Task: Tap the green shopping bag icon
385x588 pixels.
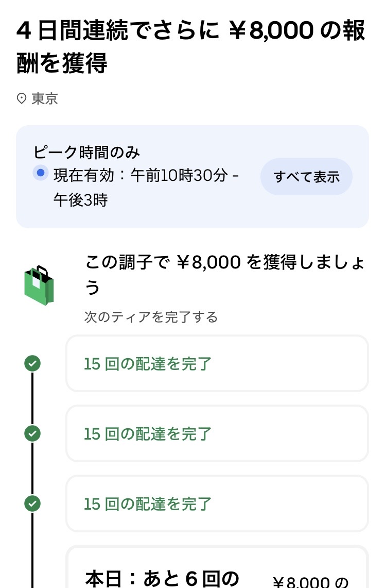Action: tap(39, 285)
